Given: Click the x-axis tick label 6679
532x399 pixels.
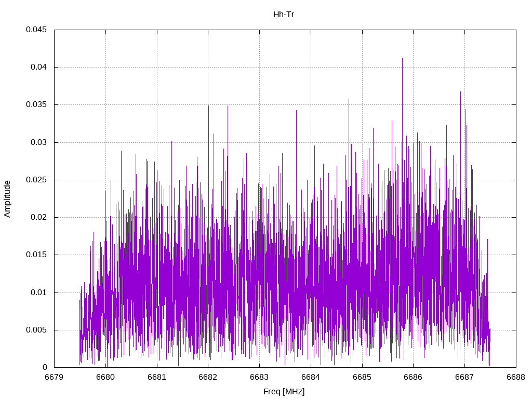Looking at the screenshot, I should pos(54,377).
